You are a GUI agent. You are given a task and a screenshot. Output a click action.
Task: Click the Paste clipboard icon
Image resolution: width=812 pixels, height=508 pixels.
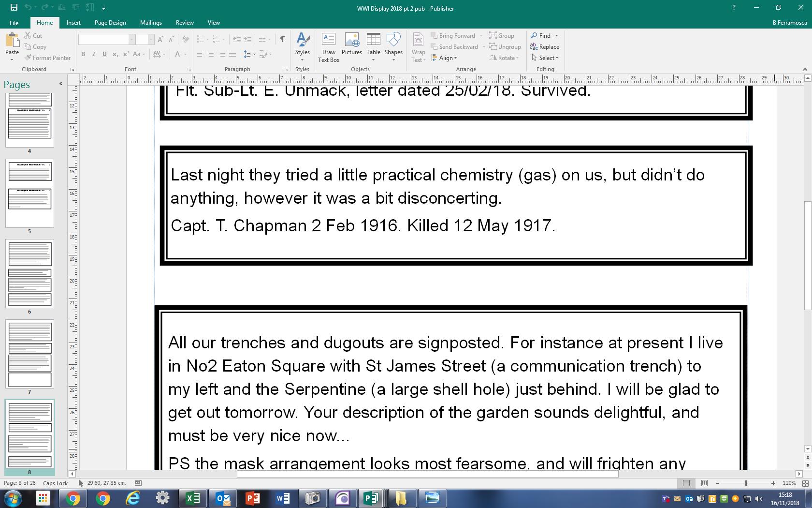tap(12, 40)
